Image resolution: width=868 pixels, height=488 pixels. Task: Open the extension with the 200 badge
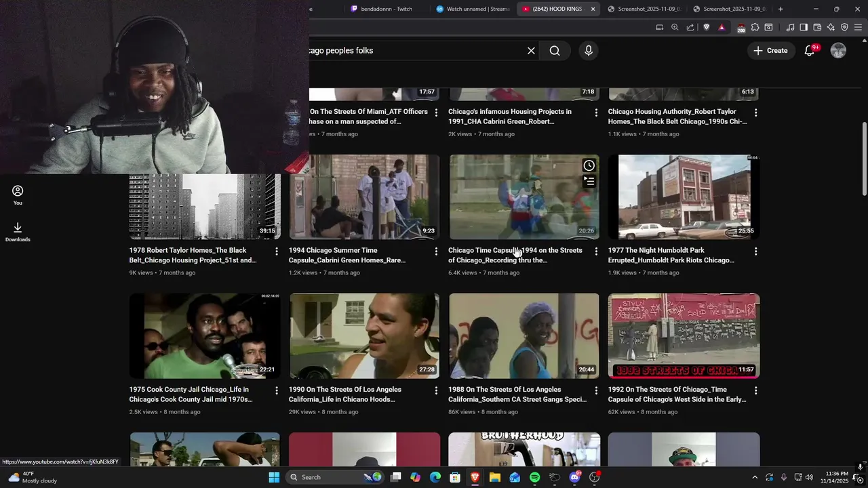(x=741, y=28)
